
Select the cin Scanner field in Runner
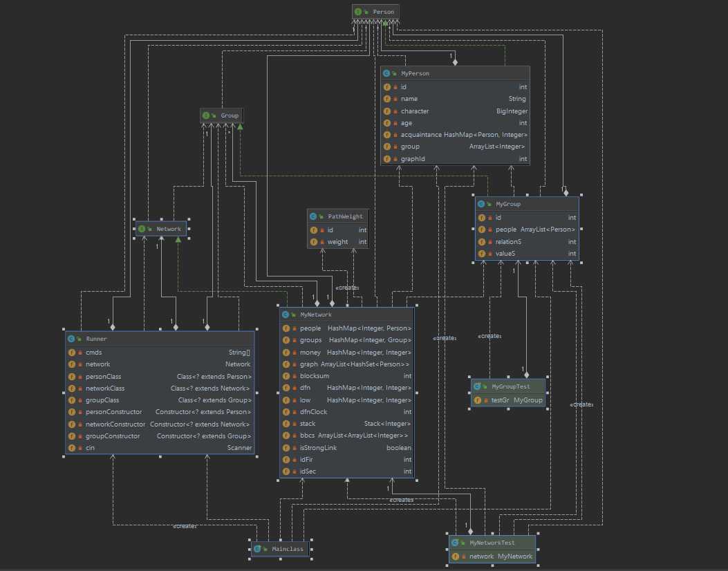click(x=91, y=448)
